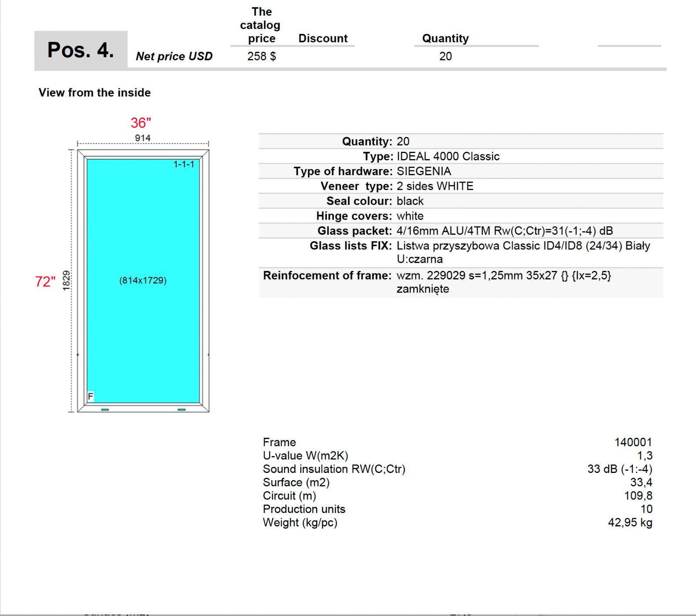This screenshot has height=616, width=696.
Task: Click the red 36" width label
Action: coord(141,123)
